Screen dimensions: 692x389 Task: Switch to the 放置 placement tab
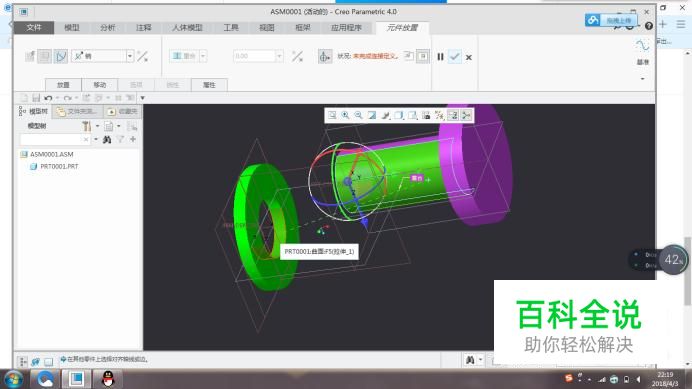point(63,85)
